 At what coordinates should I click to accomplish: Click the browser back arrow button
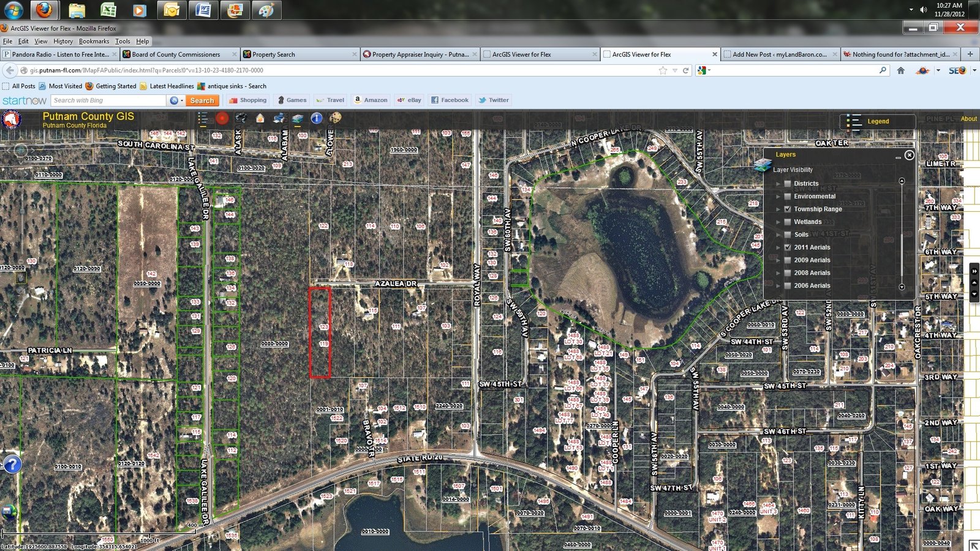10,70
